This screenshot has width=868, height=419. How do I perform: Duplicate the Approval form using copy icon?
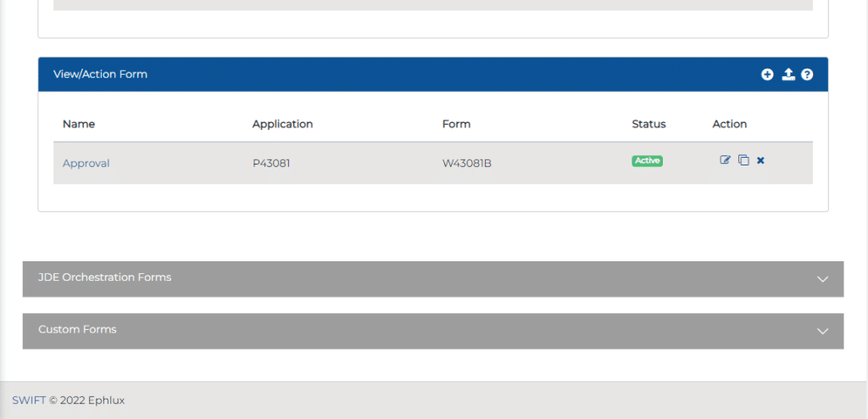(743, 160)
